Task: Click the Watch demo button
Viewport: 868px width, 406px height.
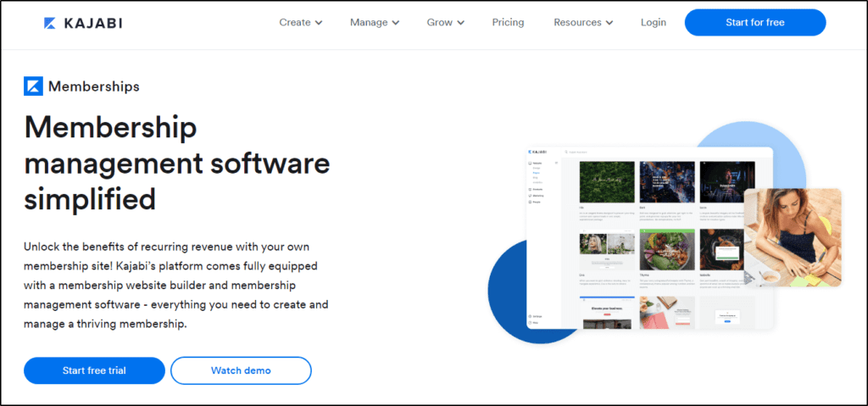Action: [x=241, y=370]
